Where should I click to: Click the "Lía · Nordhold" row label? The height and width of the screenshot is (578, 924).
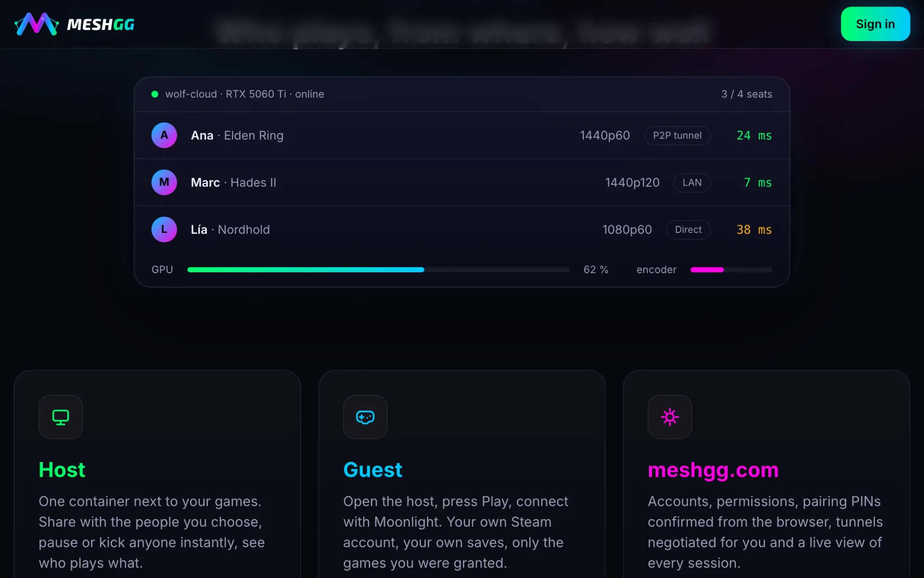point(230,229)
